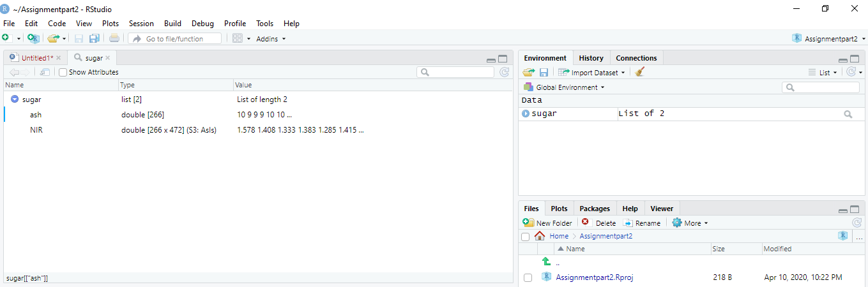Click the Print icon in main toolbar
Image resolution: width=868 pixels, height=287 pixels.
pyautogui.click(x=114, y=38)
